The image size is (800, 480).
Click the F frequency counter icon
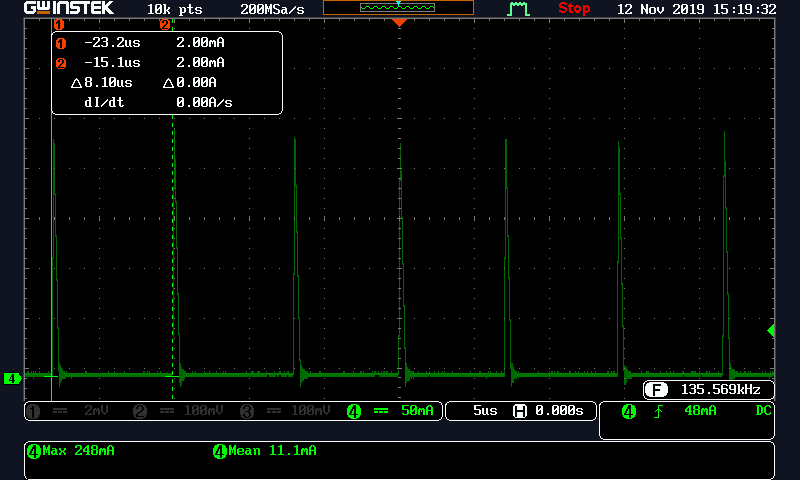click(x=656, y=390)
